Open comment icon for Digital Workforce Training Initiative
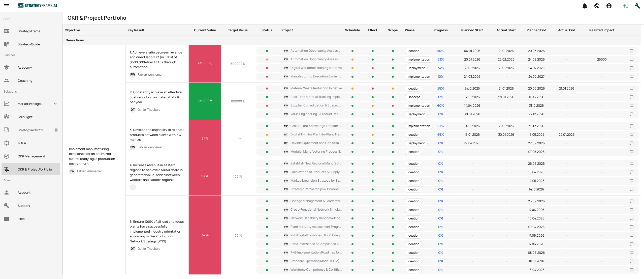The image size is (644, 279). 631,68
